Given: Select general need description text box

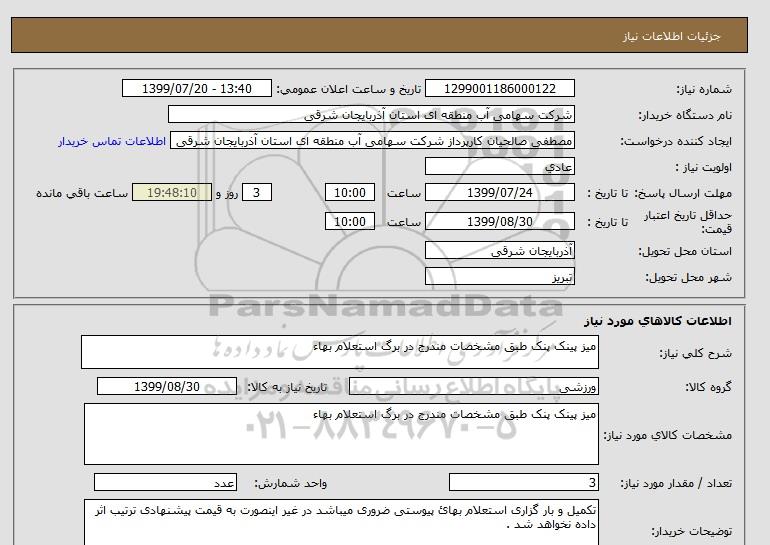Looking at the screenshot, I should click(x=340, y=352).
